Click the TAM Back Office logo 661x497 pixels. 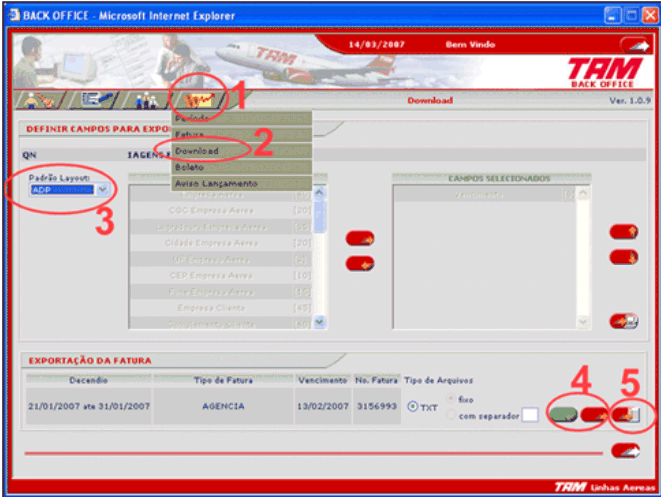[605, 73]
